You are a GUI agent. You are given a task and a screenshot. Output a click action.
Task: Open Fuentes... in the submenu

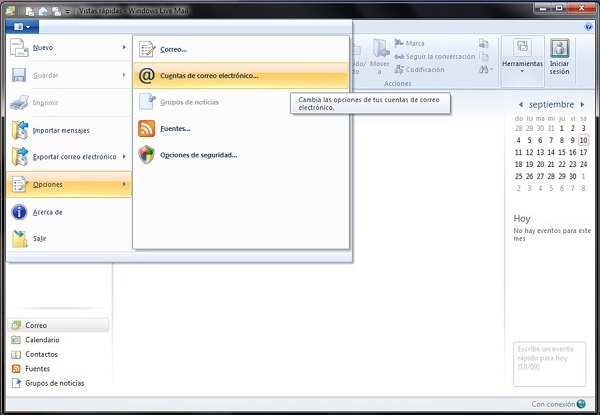pyautogui.click(x=241, y=129)
